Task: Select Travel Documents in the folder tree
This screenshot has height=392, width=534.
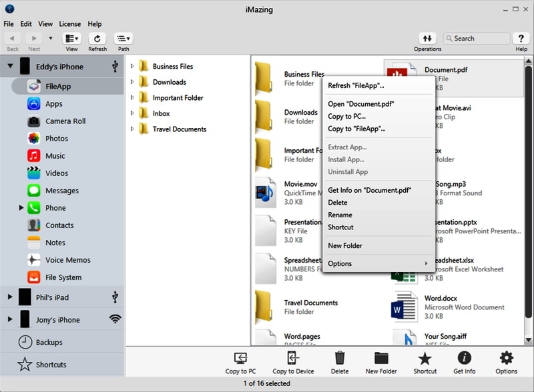Action: pos(179,129)
